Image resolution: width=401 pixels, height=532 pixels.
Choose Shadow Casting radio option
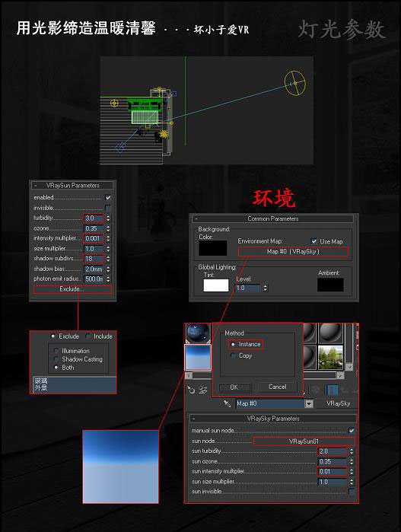pyautogui.click(x=56, y=359)
